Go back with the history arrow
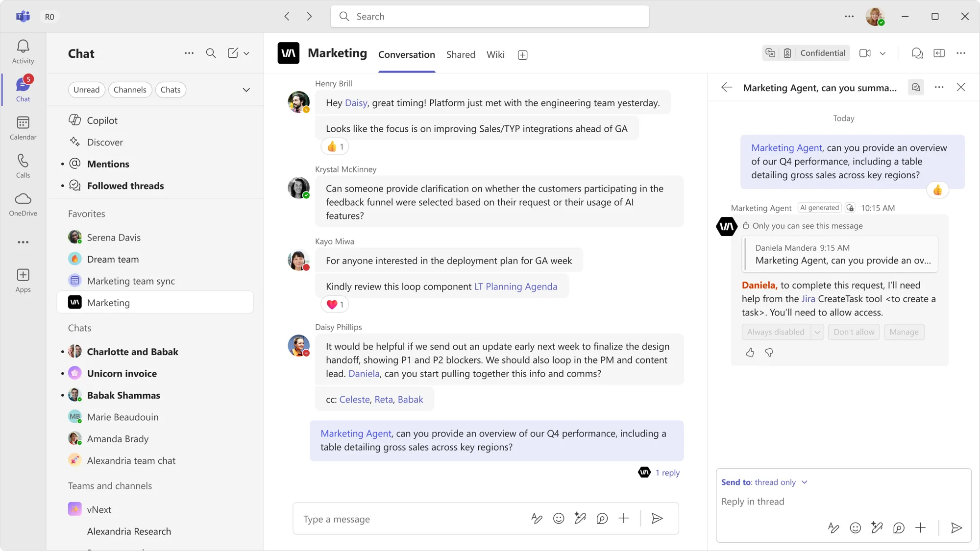The height and width of the screenshot is (551, 980). pos(287,16)
